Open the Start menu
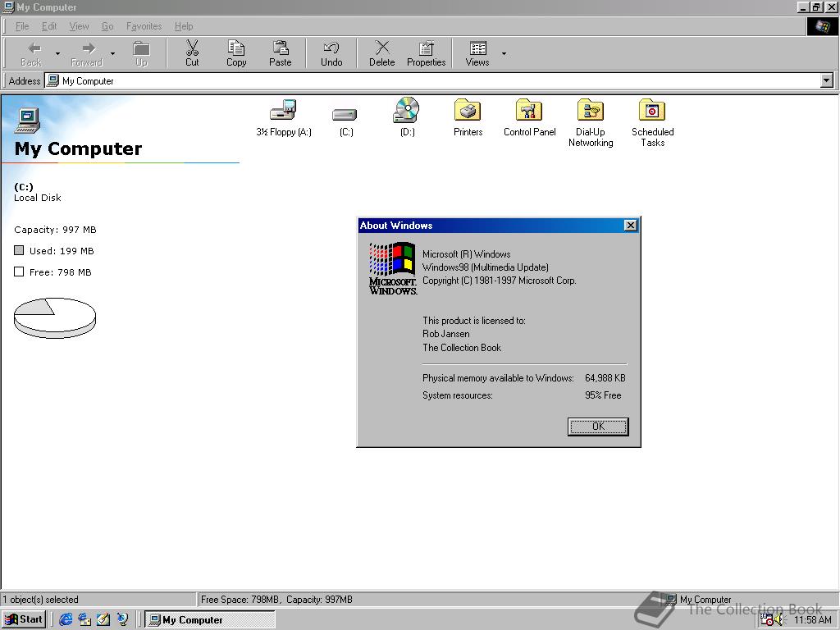Image resolution: width=840 pixels, height=630 pixels. tap(24, 619)
